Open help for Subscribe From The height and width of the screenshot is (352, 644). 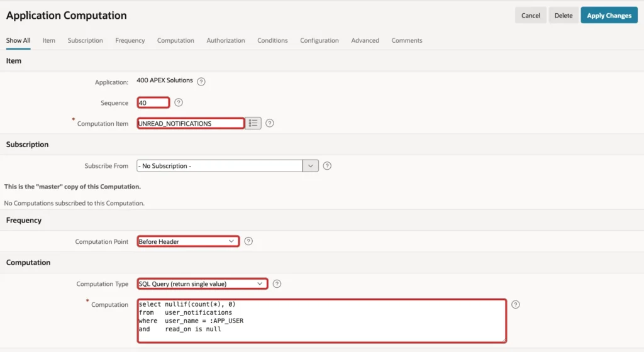coord(327,166)
